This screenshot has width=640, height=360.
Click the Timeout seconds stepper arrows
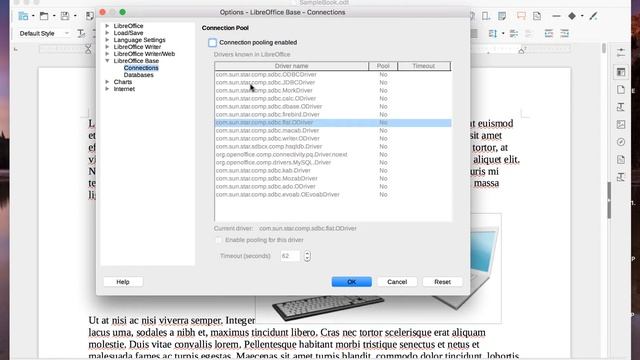[x=307, y=256]
